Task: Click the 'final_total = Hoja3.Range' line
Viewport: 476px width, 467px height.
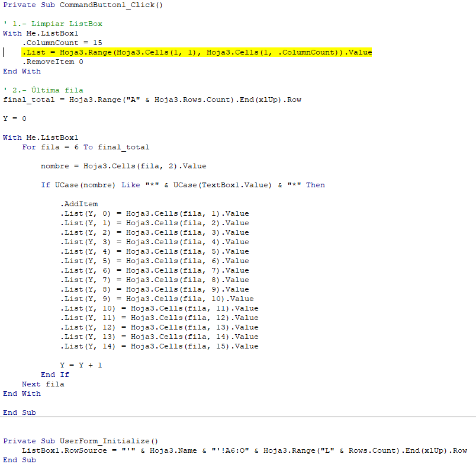Action: (152, 100)
